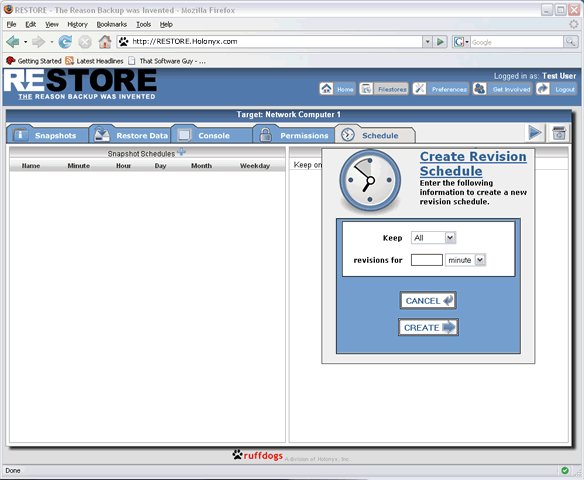
Task: Open the Bookmarks menu
Action: [x=112, y=24]
